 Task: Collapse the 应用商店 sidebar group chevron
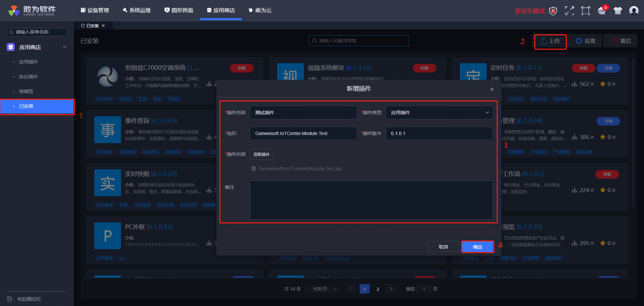65,47
